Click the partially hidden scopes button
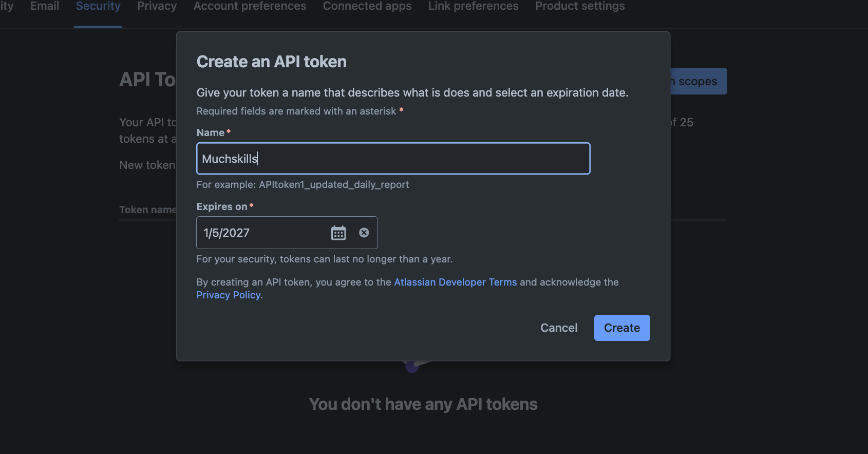Viewport: 868px width, 454px height. 699,81
